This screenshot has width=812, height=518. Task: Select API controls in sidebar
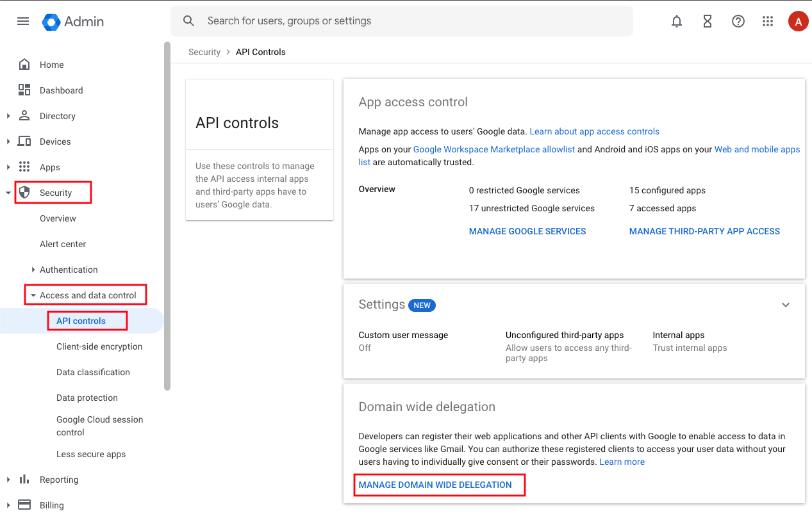point(81,321)
